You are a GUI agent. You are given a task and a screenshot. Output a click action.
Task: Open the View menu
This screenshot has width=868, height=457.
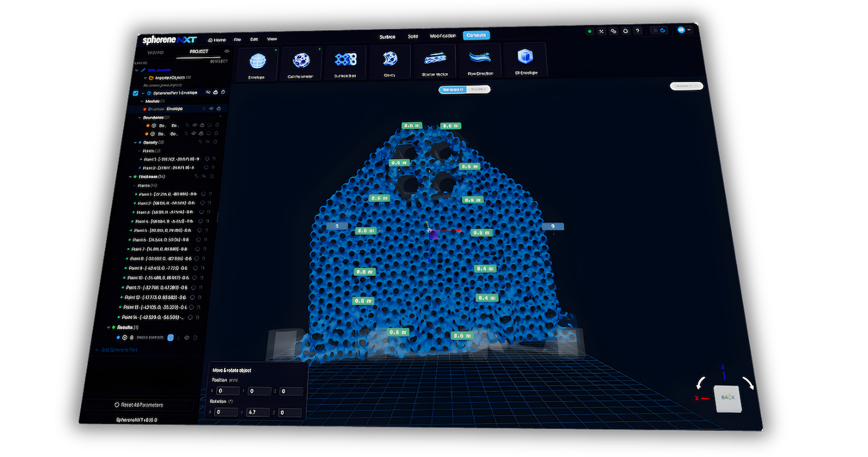coord(272,38)
